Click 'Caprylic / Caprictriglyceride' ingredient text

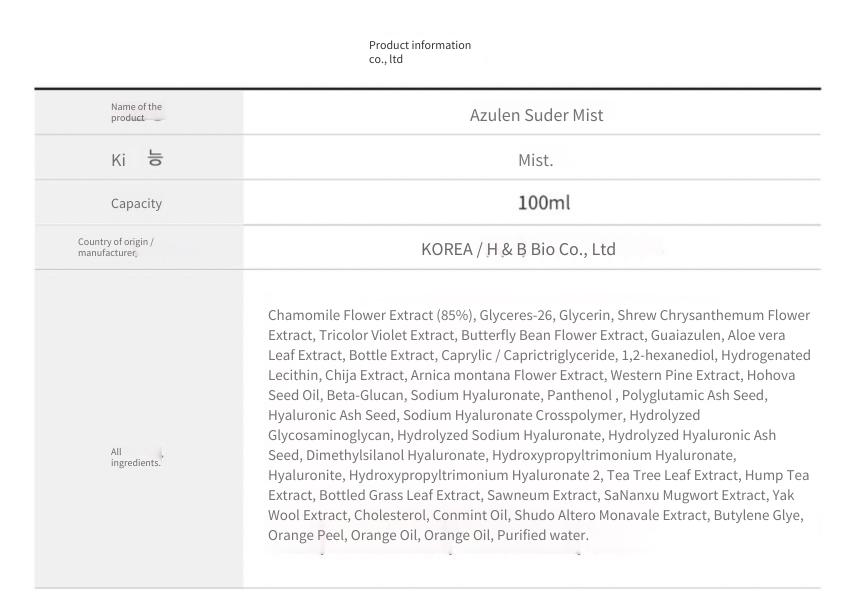click(528, 355)
